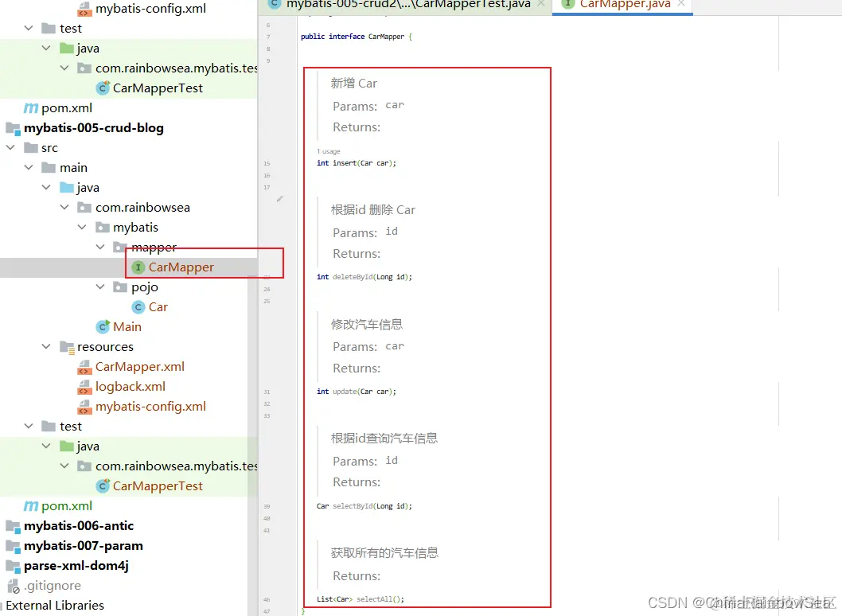Click the rendered doc comment '获取所有的汽车信息'
The image size is (842, 616).
coord(384,552)
